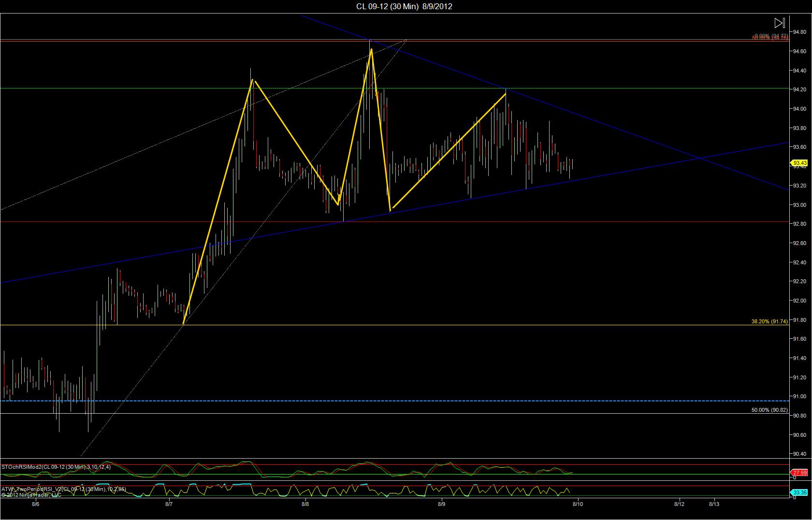Click the 8/13 date label on time axis
The height and width of the screenshot is (520, 812).
click(x=714, y=504)
